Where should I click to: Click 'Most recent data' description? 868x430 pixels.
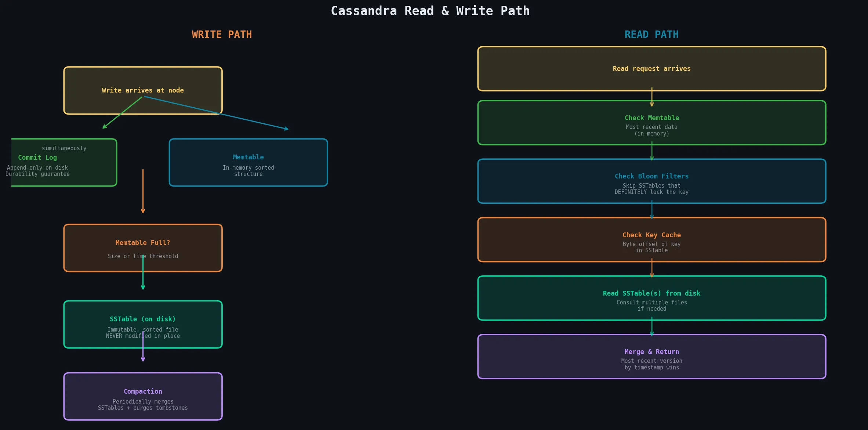click(x=651, y=127)
